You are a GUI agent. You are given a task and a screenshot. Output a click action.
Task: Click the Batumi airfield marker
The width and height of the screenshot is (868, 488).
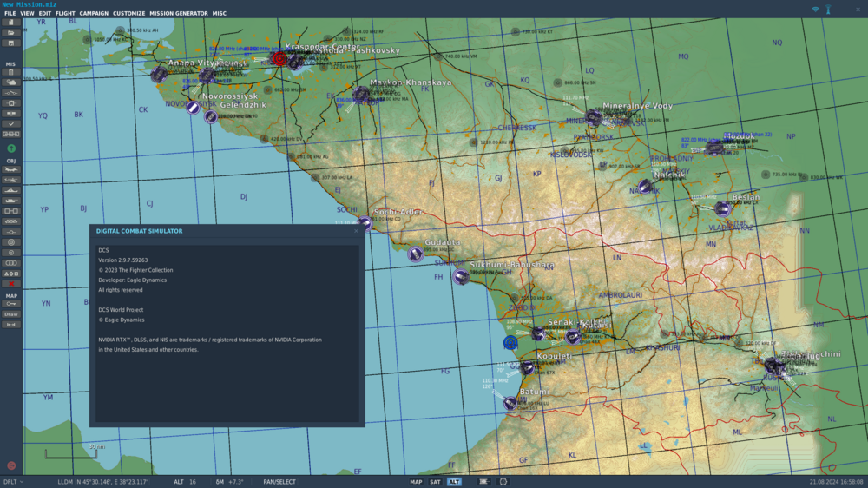pos(510,403)
